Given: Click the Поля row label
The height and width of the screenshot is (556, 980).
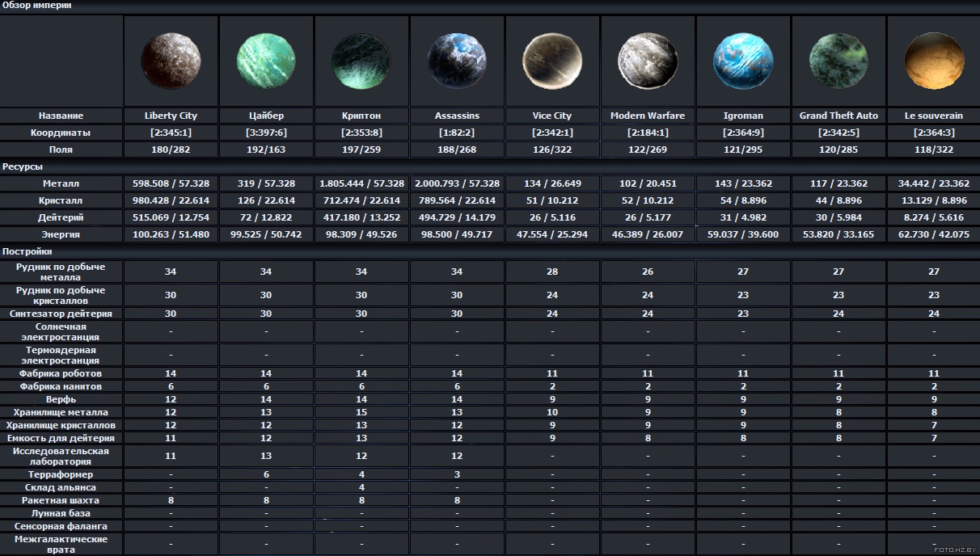Looking at the screenshot, I should [x=61, y=150].
